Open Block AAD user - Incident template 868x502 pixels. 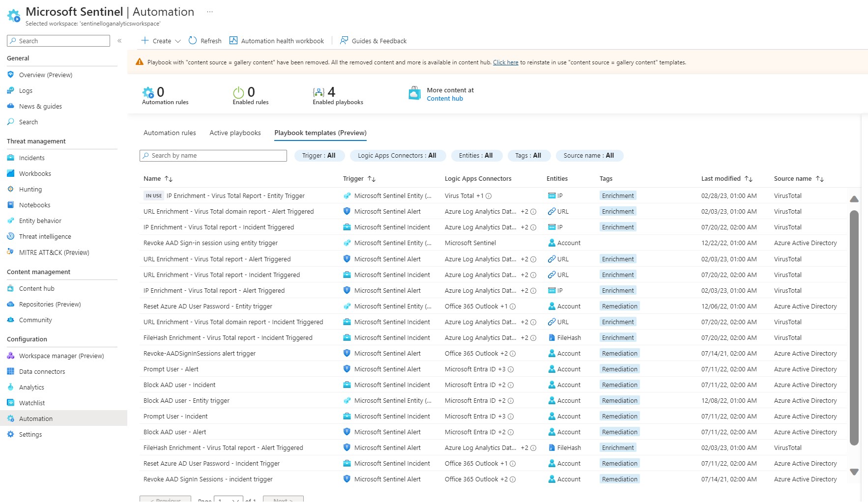(179, 385)
